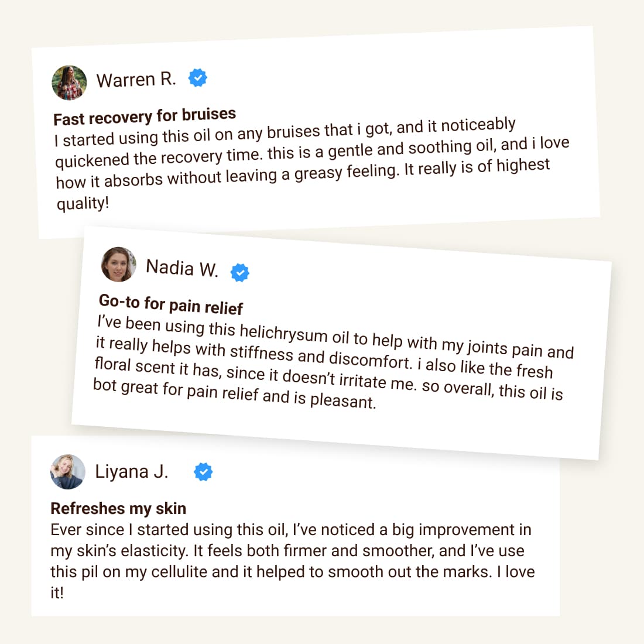Click the verified badge beside Warren R.

[x=198, y=77]
